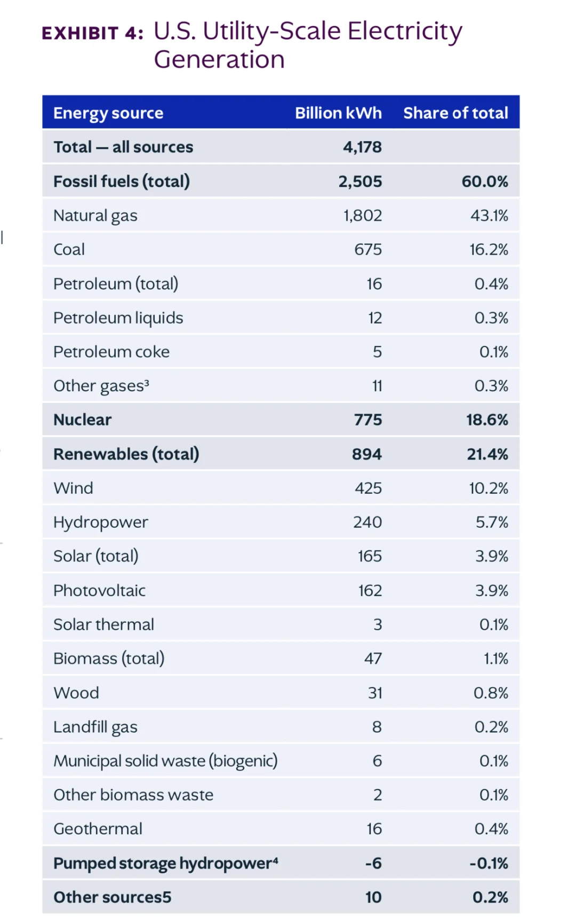Click the Photovoltaic row label
Image resolution: width=576 pixels, height=924 pixels.
click(x=100, y=590)
